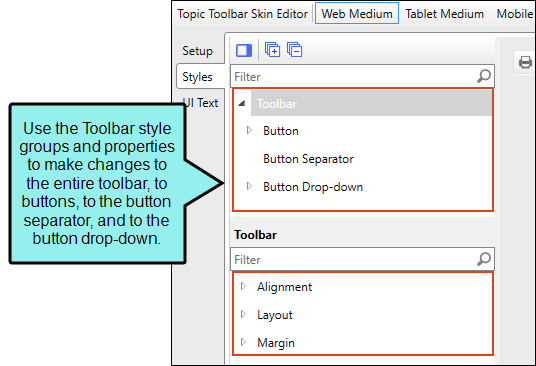Click the Collapse All icon

tap(294, 50)
